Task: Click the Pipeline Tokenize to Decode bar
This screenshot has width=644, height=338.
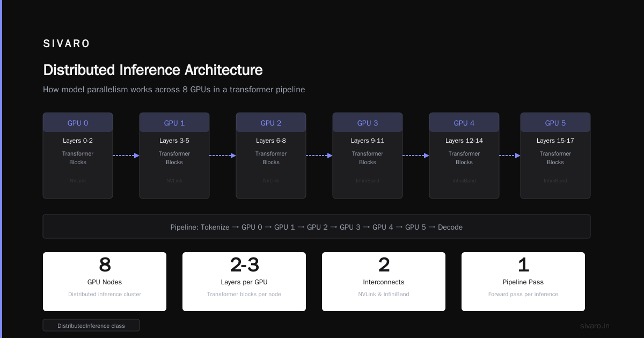Action: click(317, 226)
